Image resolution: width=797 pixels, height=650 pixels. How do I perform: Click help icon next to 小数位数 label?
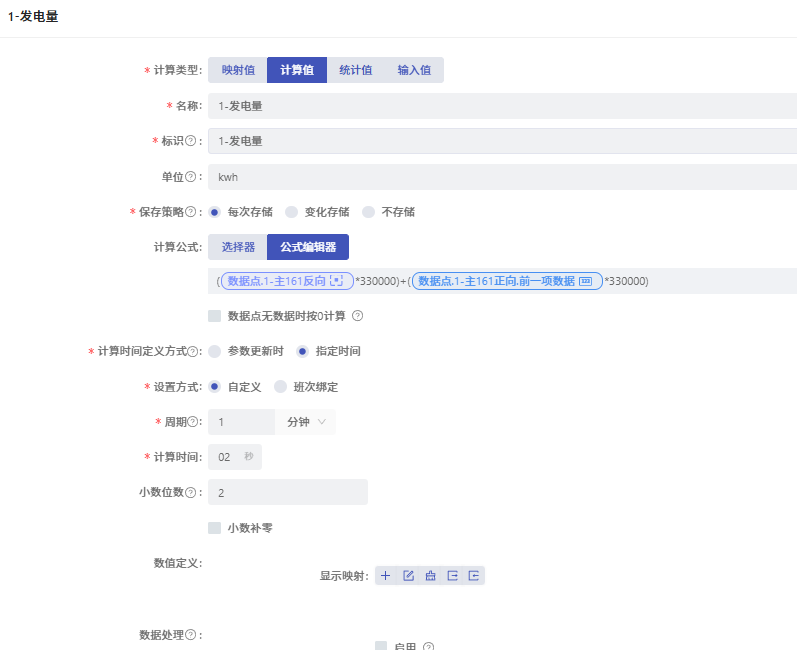[x=190, y=492]
